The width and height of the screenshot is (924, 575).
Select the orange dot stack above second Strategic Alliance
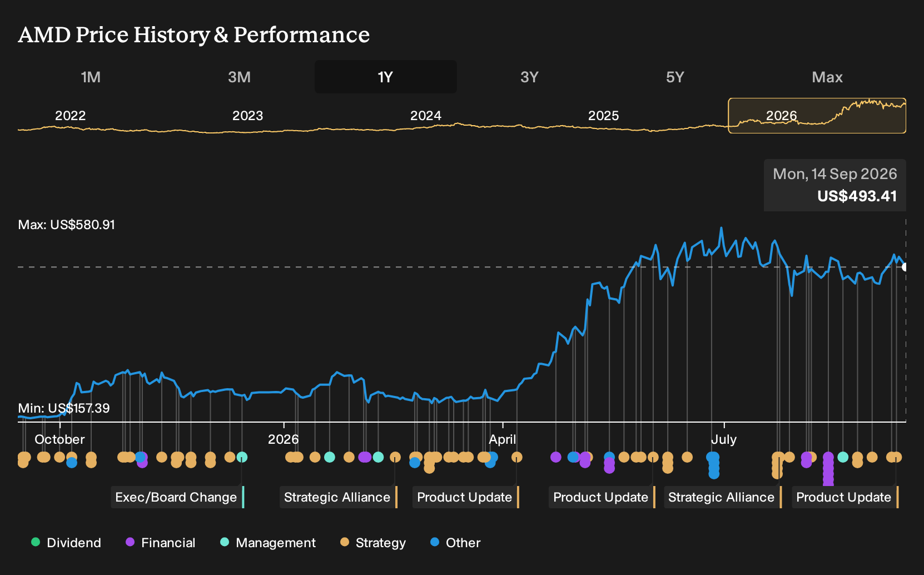pos(777,465)
